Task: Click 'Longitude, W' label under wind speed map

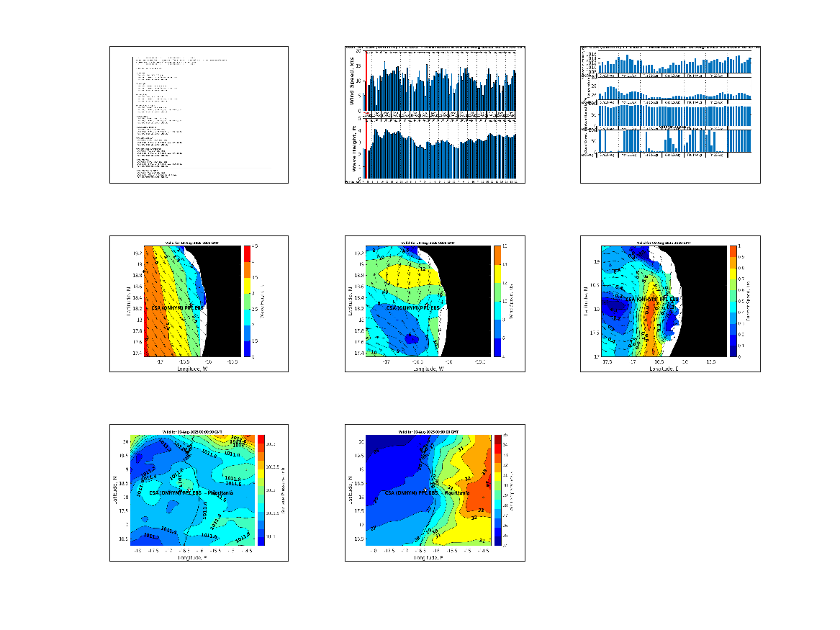Action: [428, 369]
